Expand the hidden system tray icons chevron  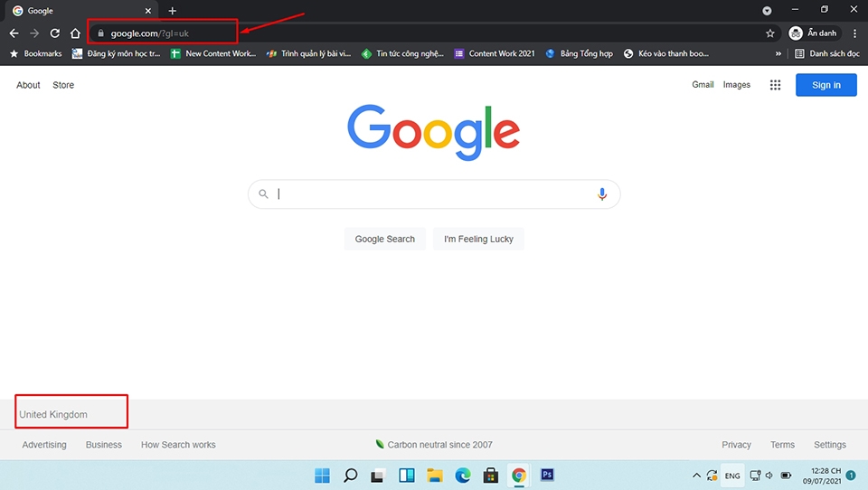coord(696,476)
